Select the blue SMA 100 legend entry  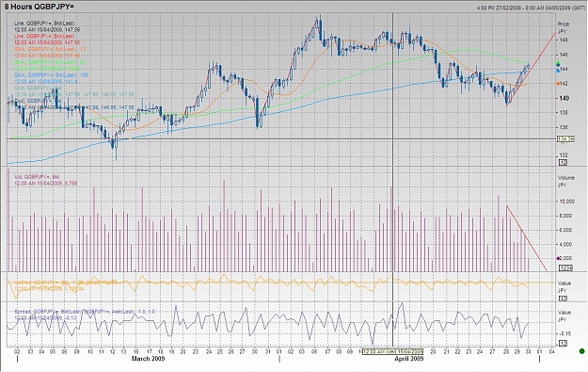[51, 78]
